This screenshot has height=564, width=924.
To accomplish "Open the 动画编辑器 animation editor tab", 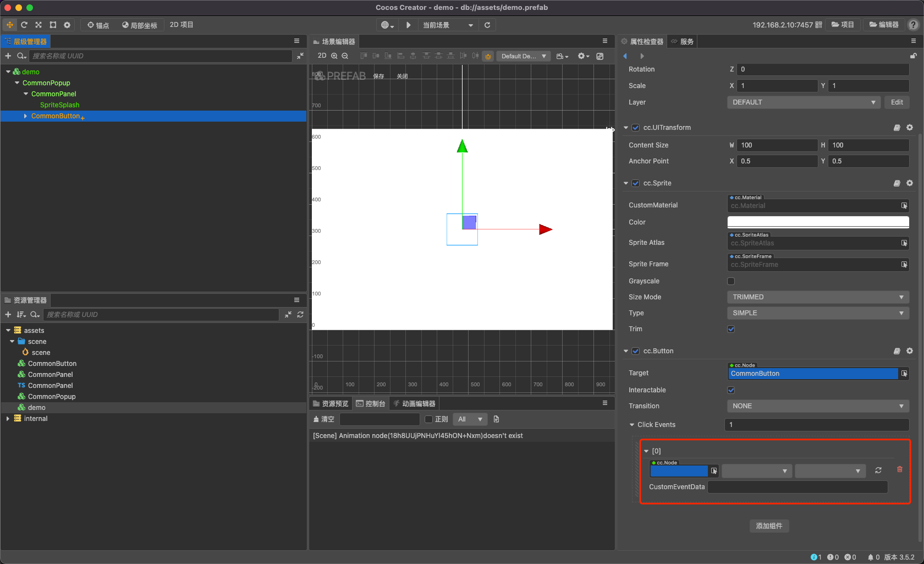I will 414,404.
